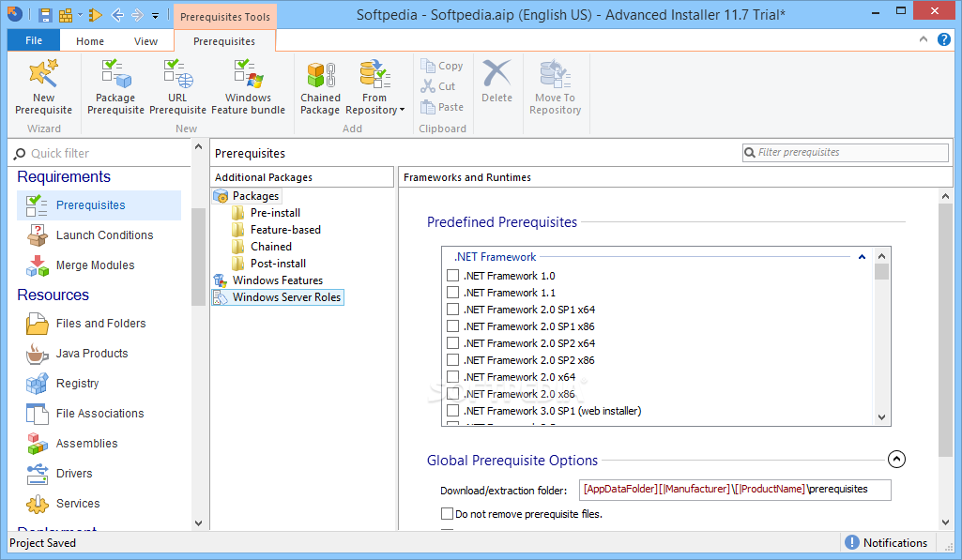
Task: Click the Download/extraction folder field
Action: [x=735, y=490]
